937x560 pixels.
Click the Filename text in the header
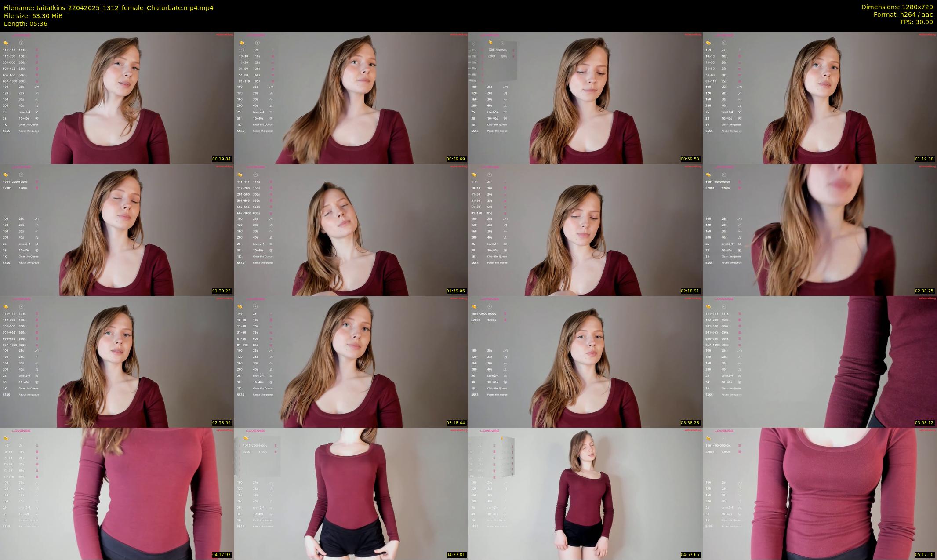[109, 8]
